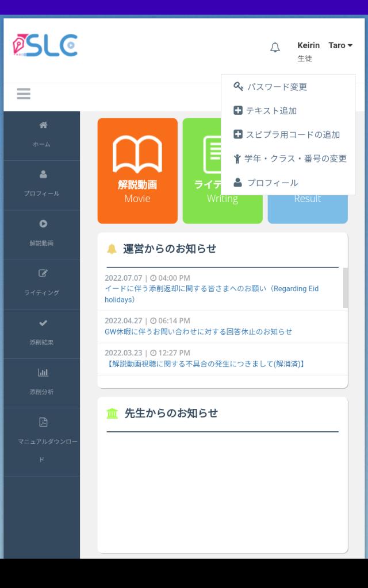Click the bar chart icon for 添削分析
The width and height of the screenshot is (368, 588).
43,372
